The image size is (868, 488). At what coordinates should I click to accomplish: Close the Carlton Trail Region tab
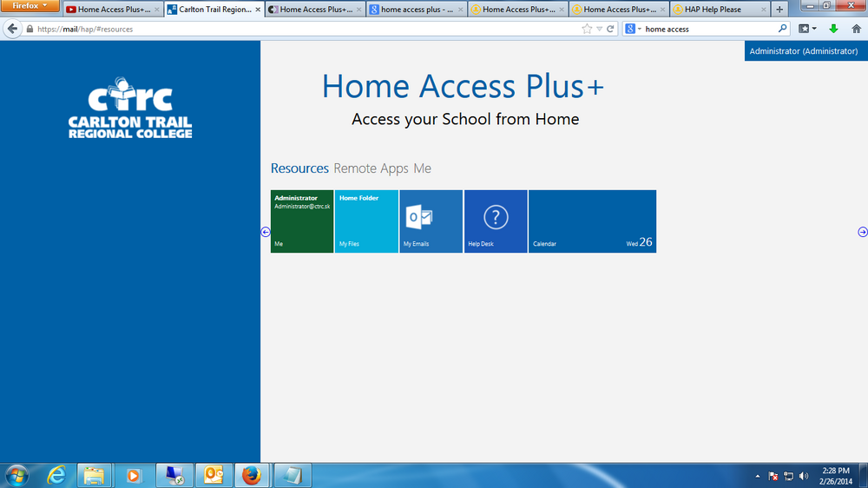(258, 10)
